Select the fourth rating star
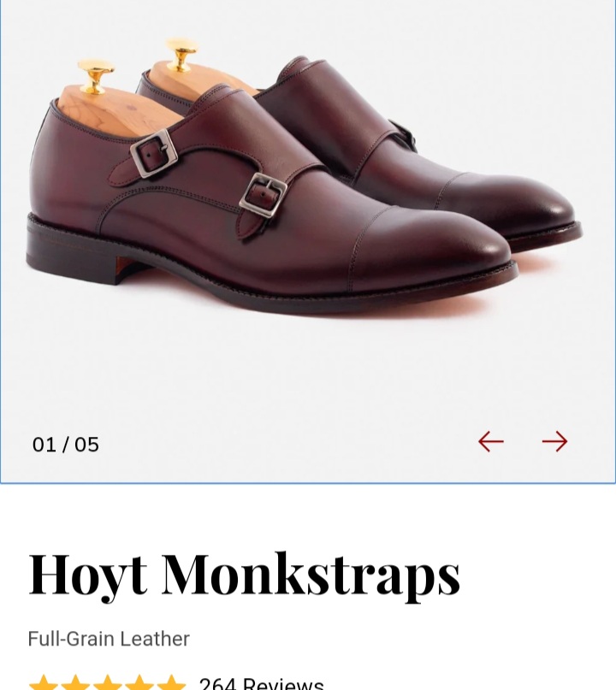This screenshot has width=616, height=690. click(139, 682)
